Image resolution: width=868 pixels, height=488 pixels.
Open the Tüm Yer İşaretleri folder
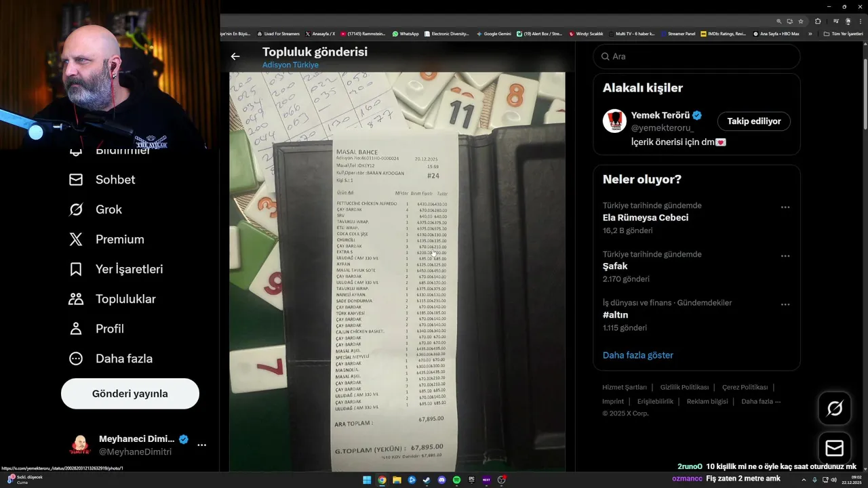click(843, 34)
